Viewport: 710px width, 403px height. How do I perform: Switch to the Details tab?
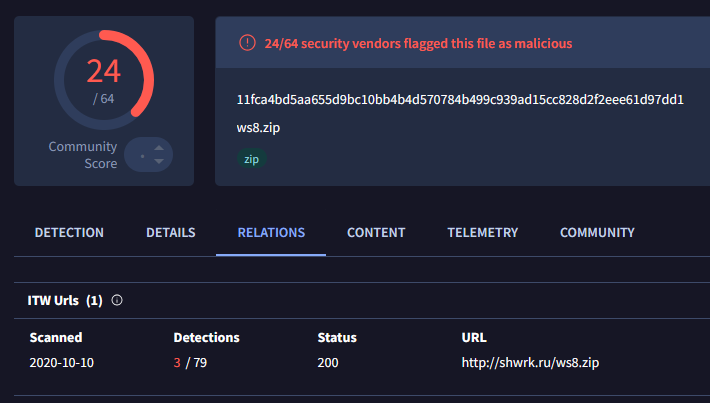[x=170, y=233]
